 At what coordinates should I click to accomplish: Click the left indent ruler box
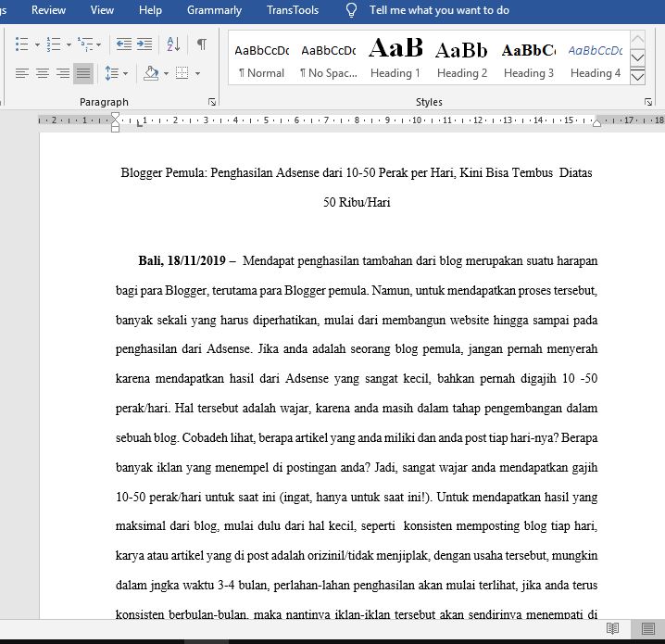pos(116,129)
